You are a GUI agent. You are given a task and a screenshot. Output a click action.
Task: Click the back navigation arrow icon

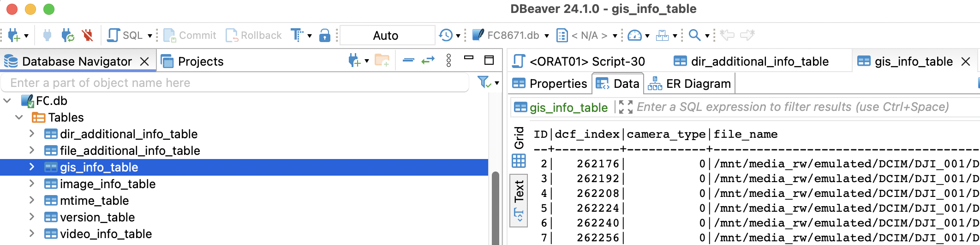pos(727,35)
